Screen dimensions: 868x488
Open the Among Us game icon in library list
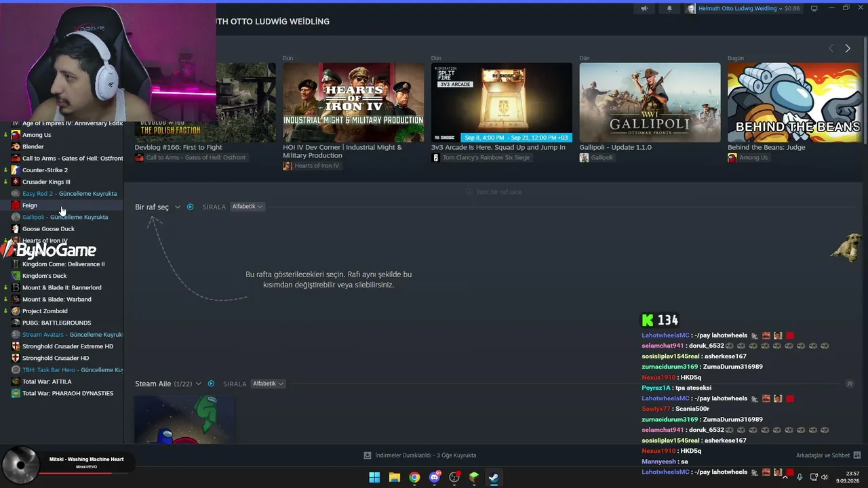point(16,135)
